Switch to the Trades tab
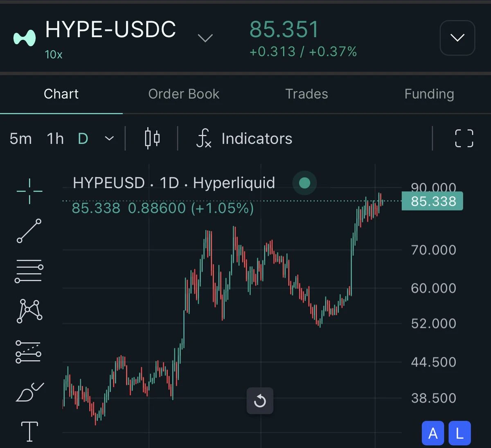This screenshot has height=448, width=491. click(x=306, y=94)
